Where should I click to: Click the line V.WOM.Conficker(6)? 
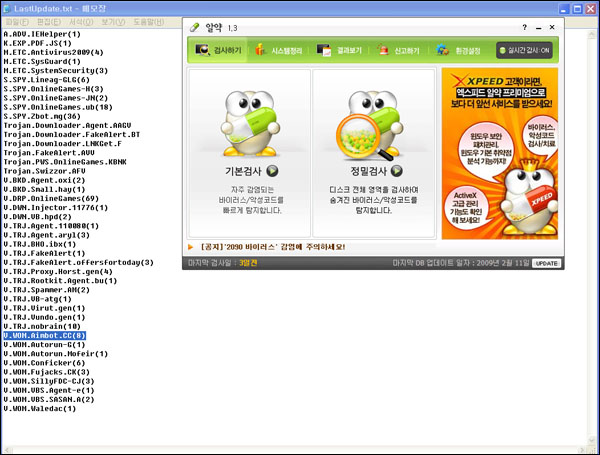(44, 363)
